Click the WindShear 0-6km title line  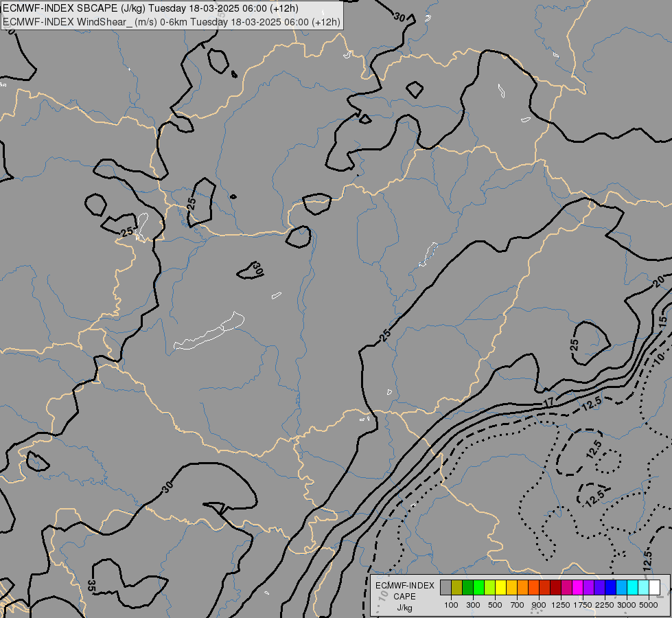(172, 22)
